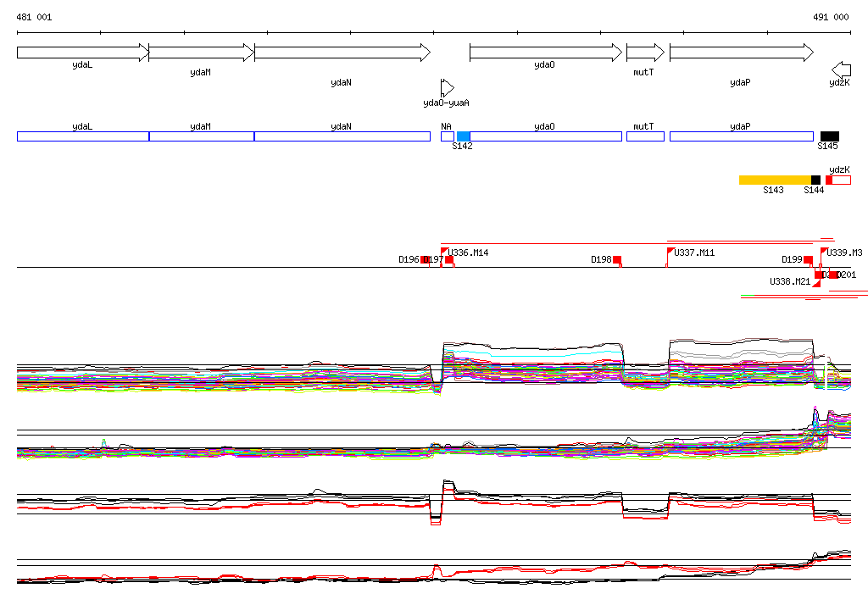The height and width of the screenshot is (605, 868).
Task: Click the ydaO-yuaA label text
Action: tap(446, 103)
